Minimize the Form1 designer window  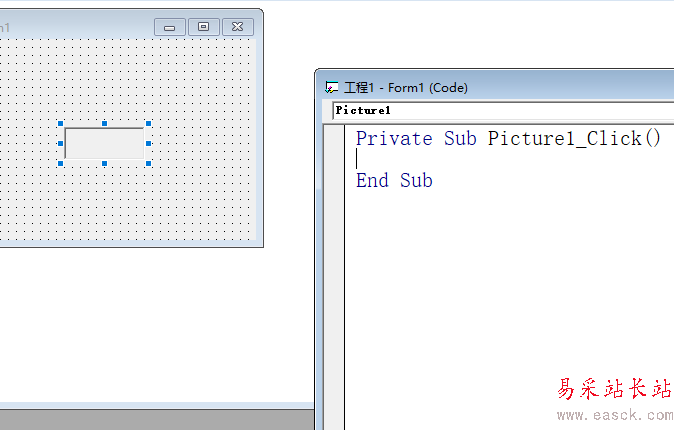click(x=169, y=27)
